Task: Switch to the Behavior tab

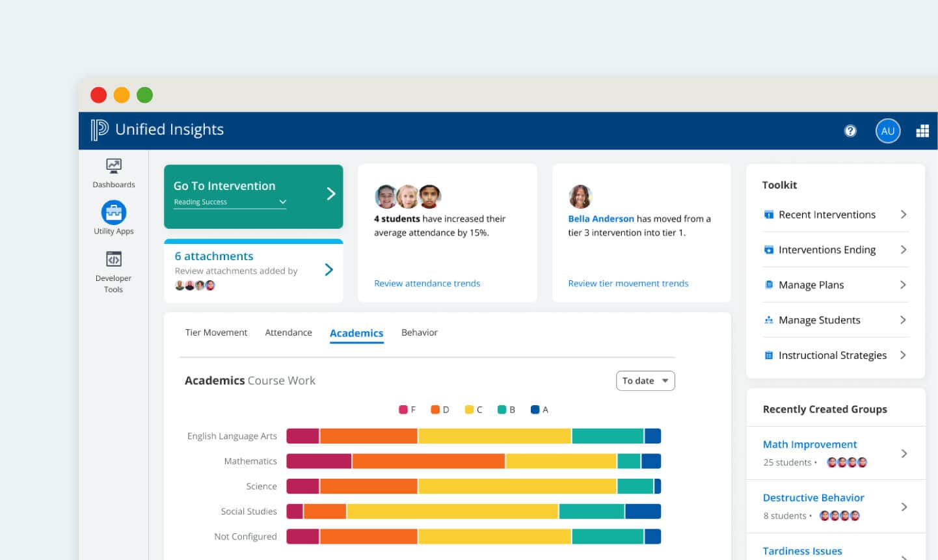Action: click(x=420, y=332)
